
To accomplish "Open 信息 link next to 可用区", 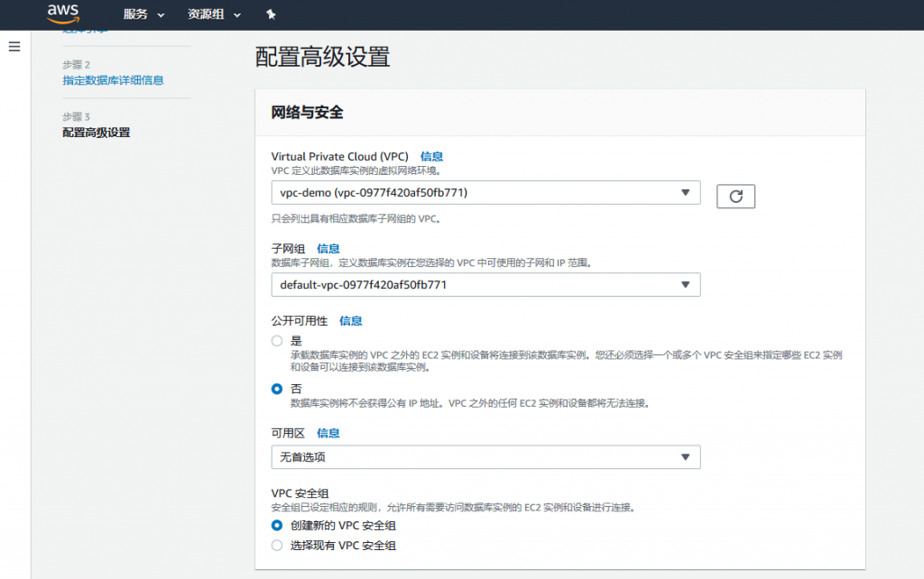I will click(328, 434).
